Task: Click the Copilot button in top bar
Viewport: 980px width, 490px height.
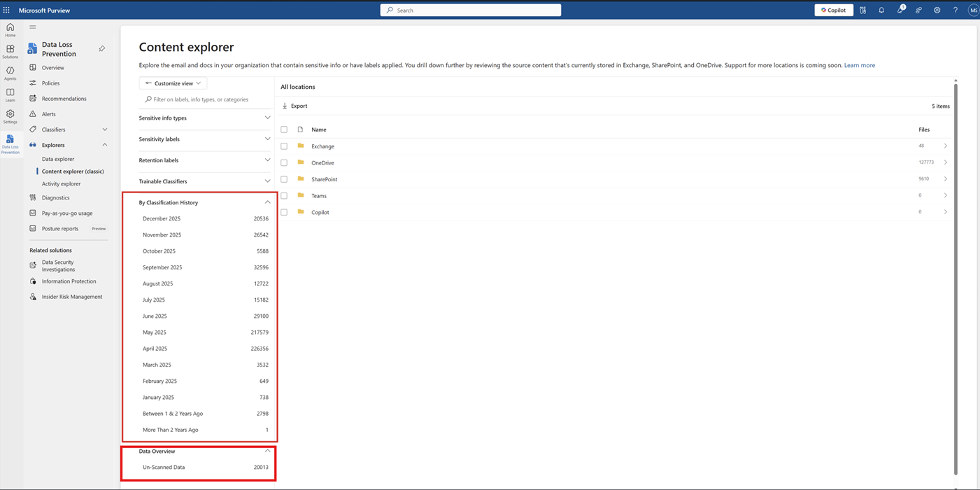Action: pos(834,10)
